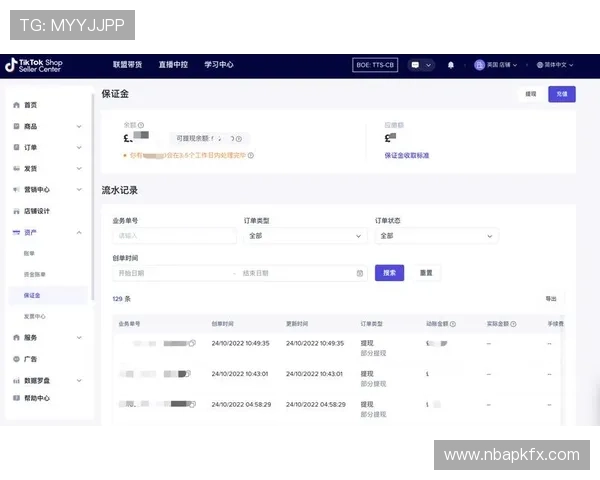Viewport: 600px width, 480px height.
Task: Copy business number of 10:43:01 row
Action: (188, 374)
